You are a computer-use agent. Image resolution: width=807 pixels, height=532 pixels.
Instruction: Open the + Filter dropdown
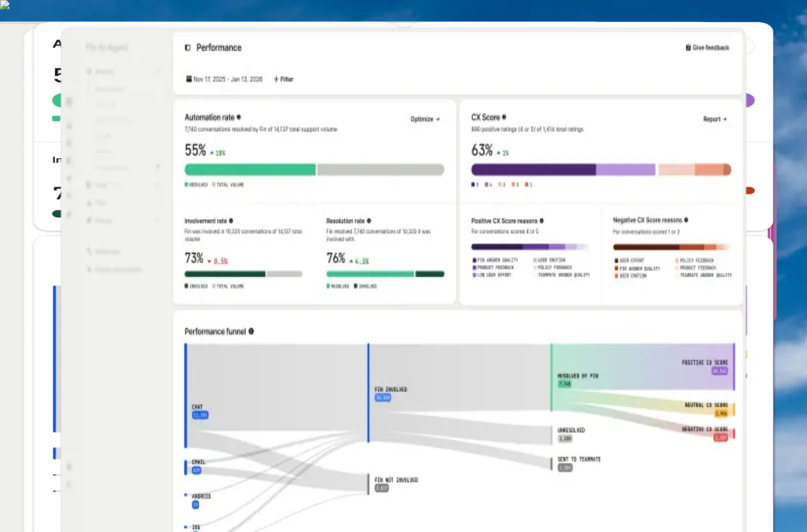click(283, 79)
